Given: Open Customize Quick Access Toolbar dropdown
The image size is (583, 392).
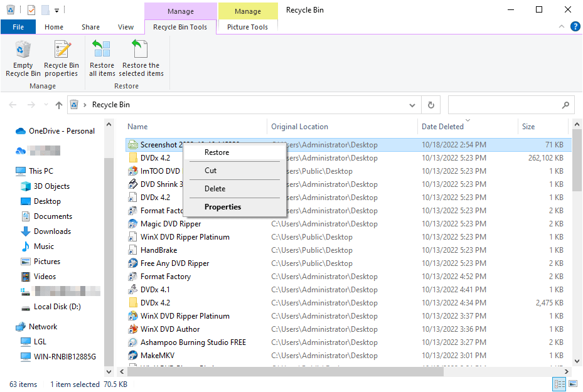Looking at the screenshot, I should click(x=57, y=11).
